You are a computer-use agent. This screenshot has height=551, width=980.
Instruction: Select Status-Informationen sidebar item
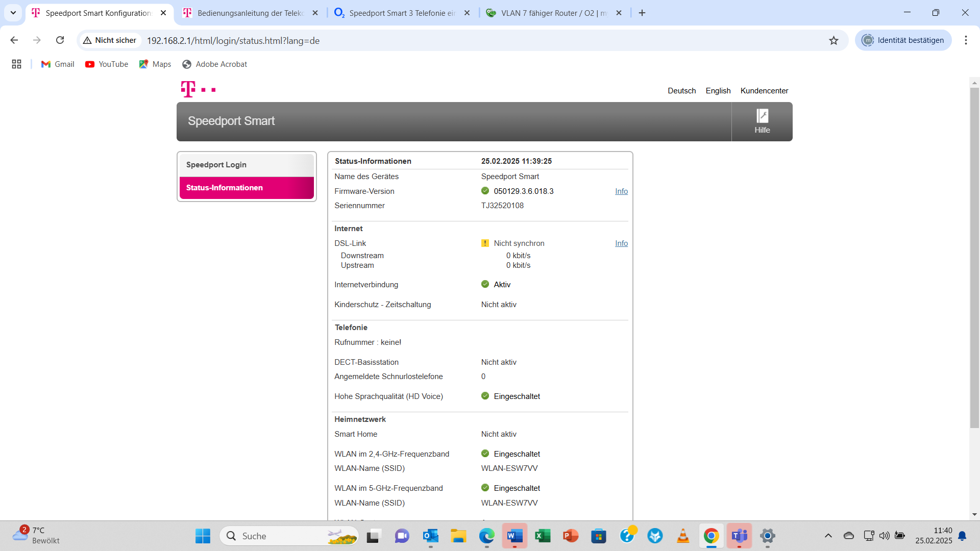[x=247, y=188]
